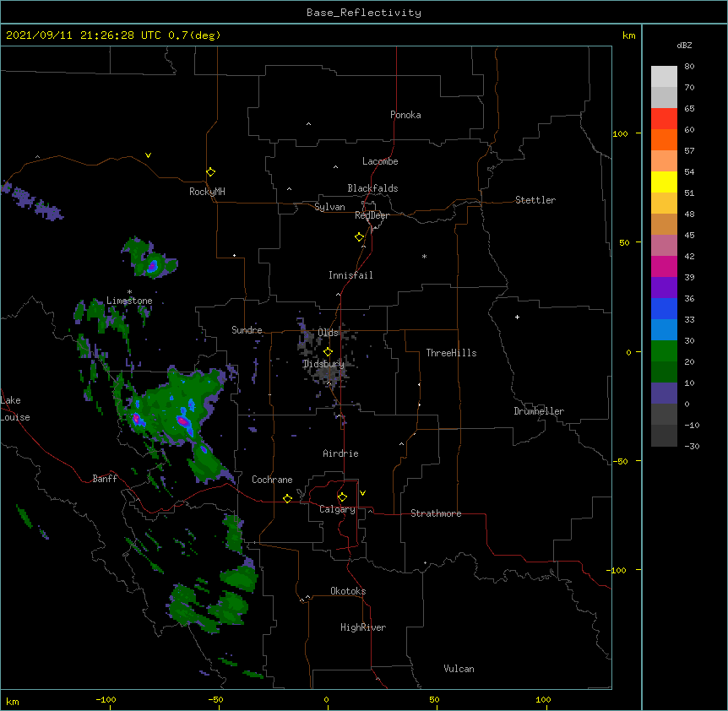Viewport: 728px width, 711px height.
Task: Click the 57 value in the dBZ legend
Action: pos(689,150)
